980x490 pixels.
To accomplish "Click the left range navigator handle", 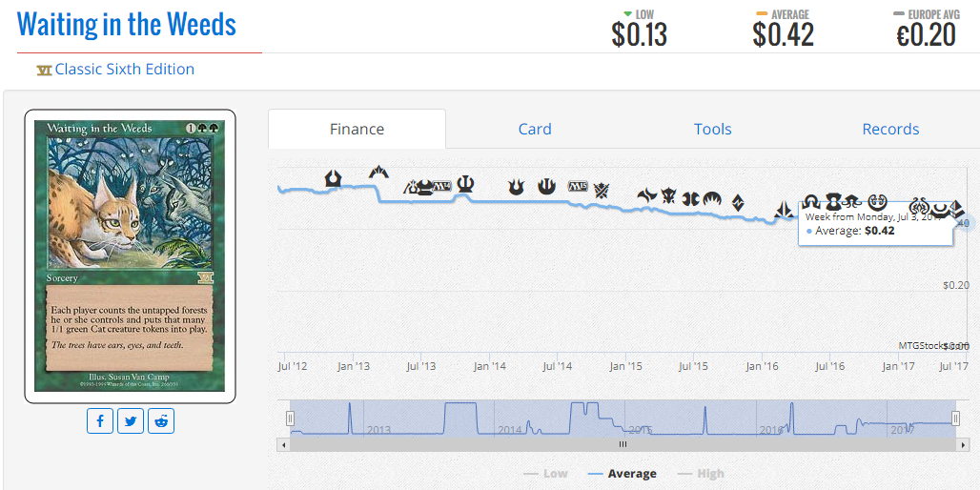I will [290, 419].
